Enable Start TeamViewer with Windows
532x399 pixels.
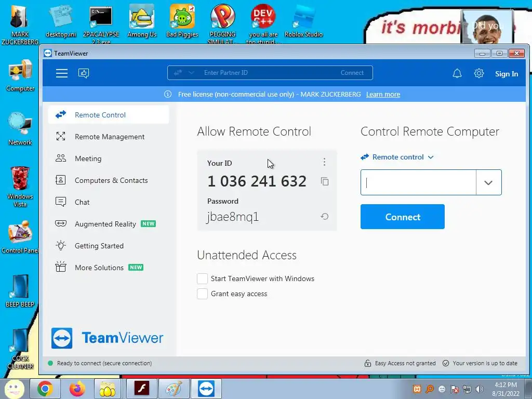[202, 278]
